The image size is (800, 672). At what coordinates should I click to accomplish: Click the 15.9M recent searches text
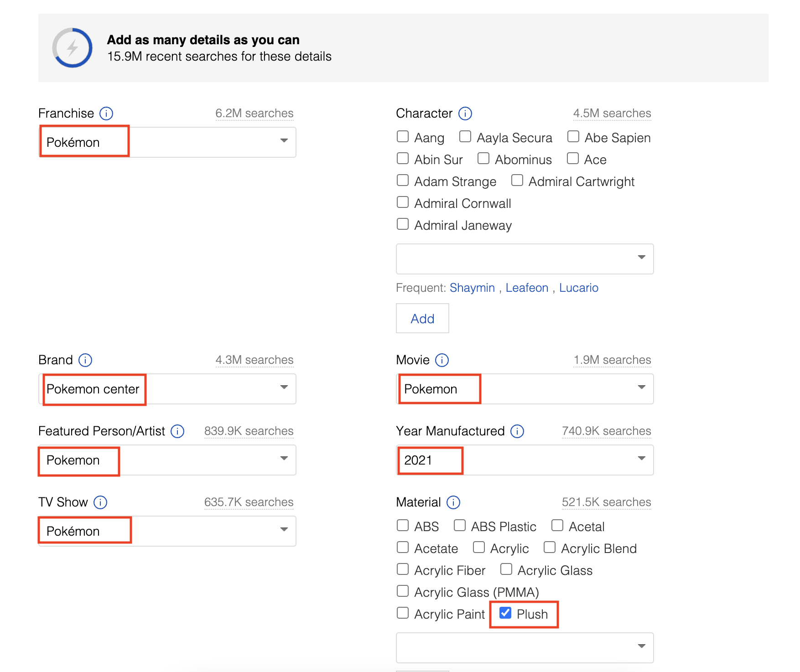(x=219, y=57)
